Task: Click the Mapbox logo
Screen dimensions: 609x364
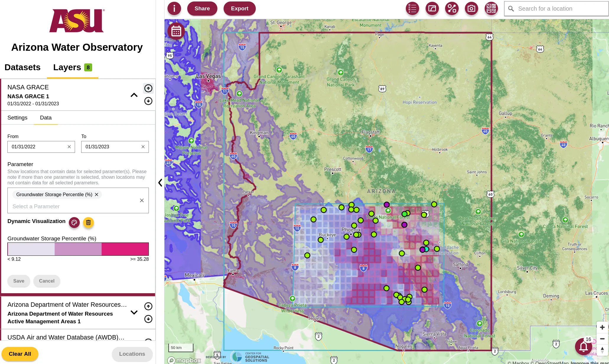Action: [x=185, y=360]
